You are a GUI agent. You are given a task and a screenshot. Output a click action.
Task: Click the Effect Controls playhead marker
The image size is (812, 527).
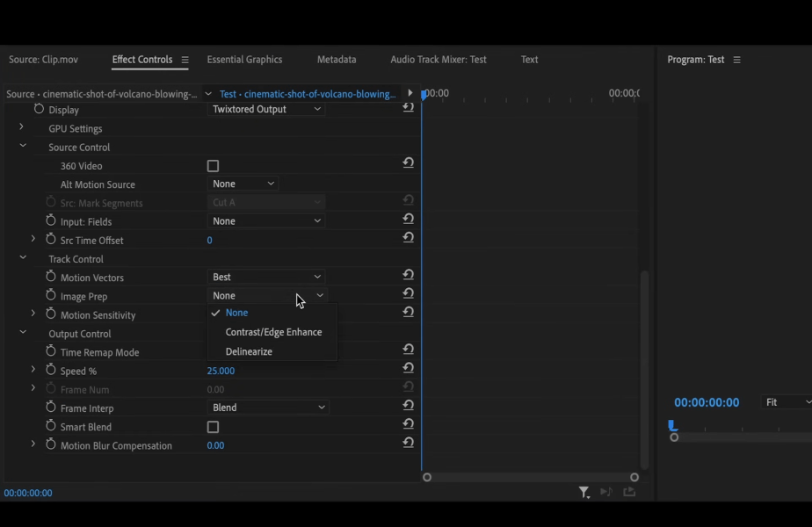(424, 94)
